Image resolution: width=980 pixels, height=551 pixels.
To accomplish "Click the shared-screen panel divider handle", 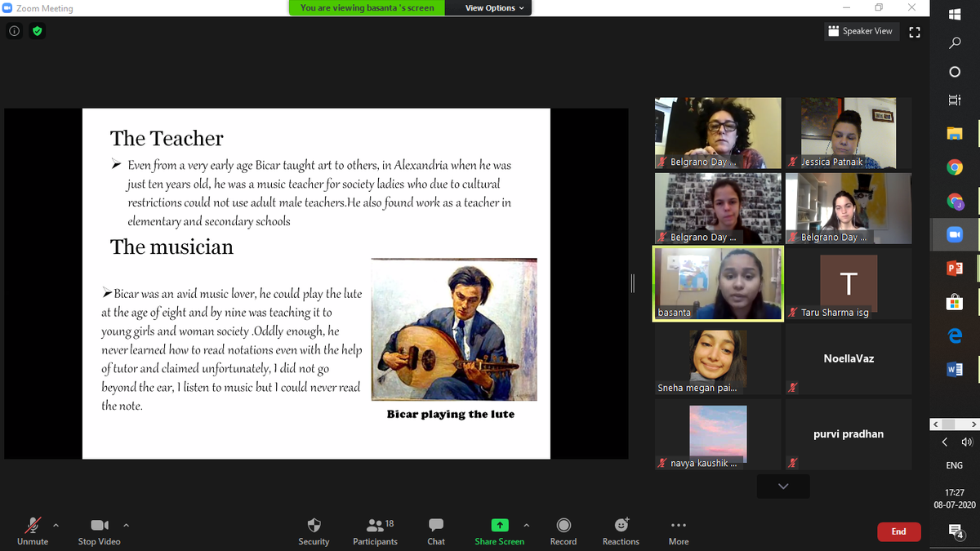I will tap(634, 283).
